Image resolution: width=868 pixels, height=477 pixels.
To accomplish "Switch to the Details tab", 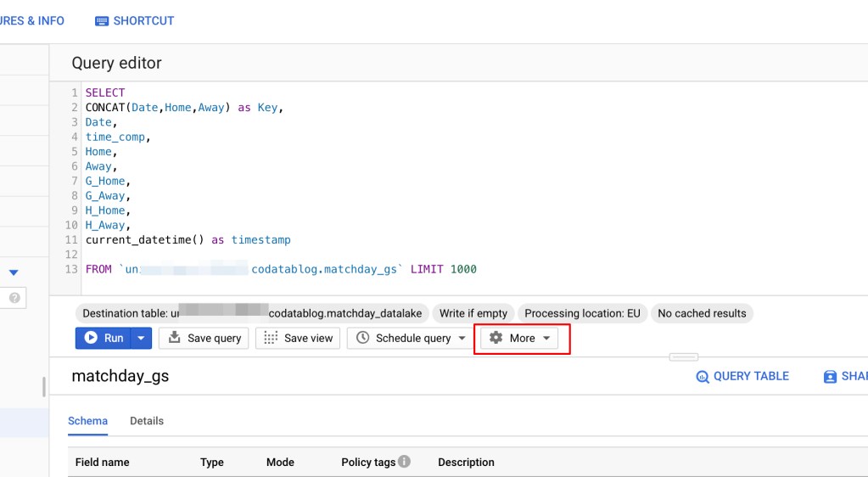I will [x=147, y=421].
